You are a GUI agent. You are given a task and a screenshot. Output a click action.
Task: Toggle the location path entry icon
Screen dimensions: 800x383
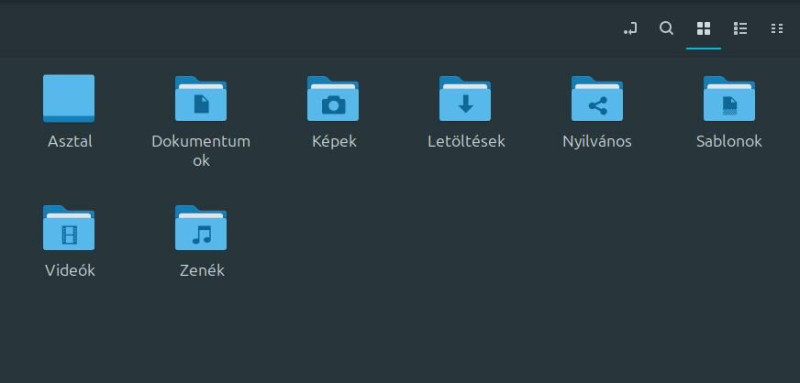pyautogui.click(x=630, y=29)
